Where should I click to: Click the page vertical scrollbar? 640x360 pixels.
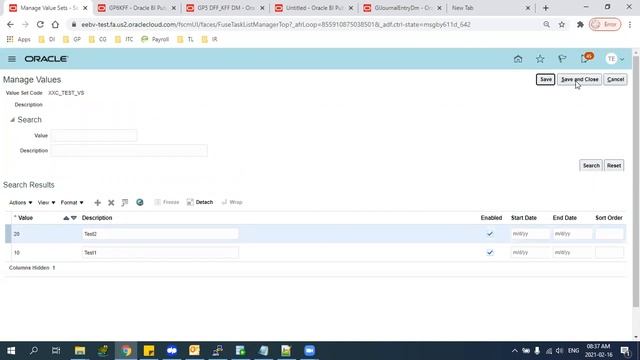[x=636, y=182]
